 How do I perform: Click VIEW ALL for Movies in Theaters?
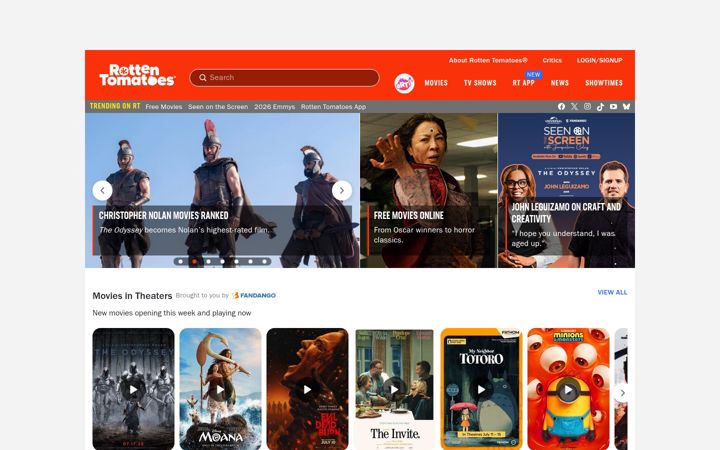pyautogui.click(x=612, y=292)
